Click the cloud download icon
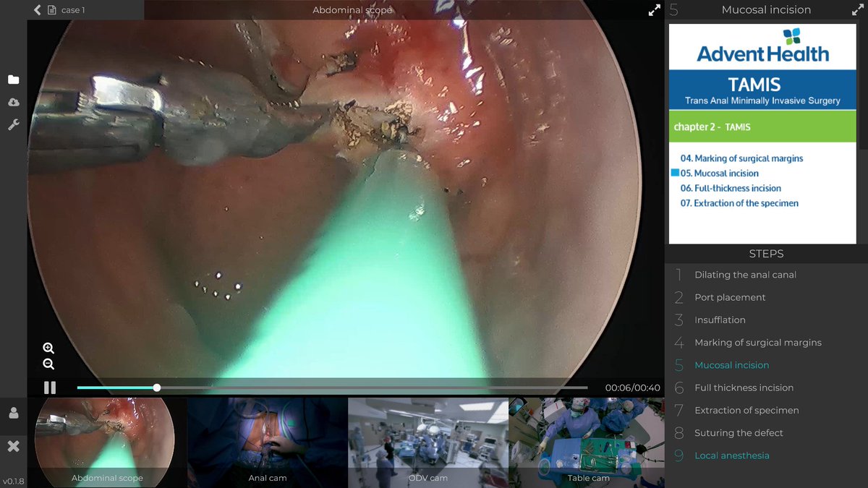This screenshot has width=868, height=488. 13,102
